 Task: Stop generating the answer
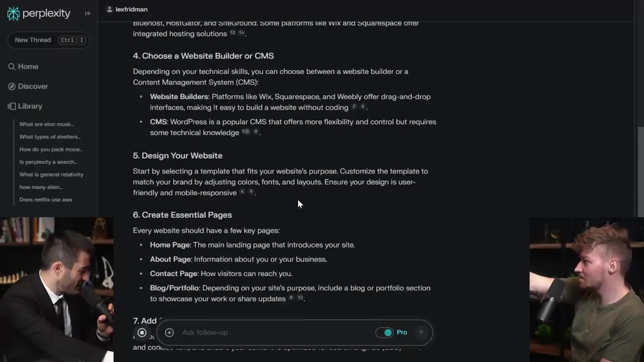142,332
